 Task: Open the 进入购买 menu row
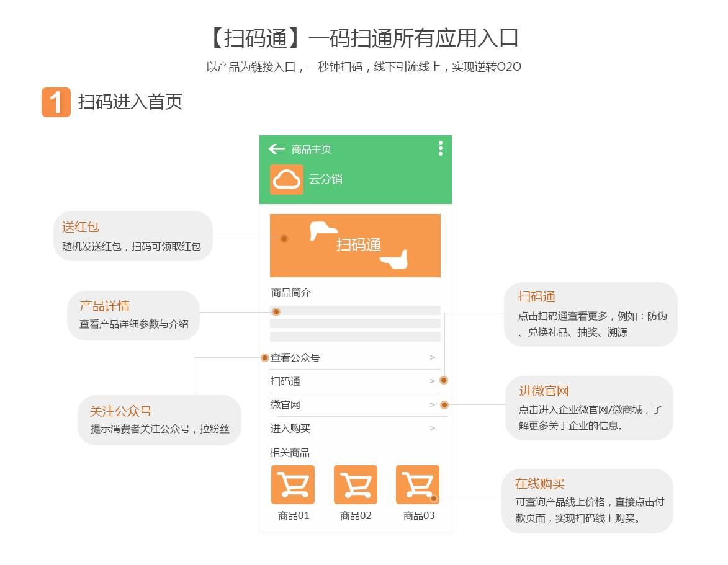point(355,429)
